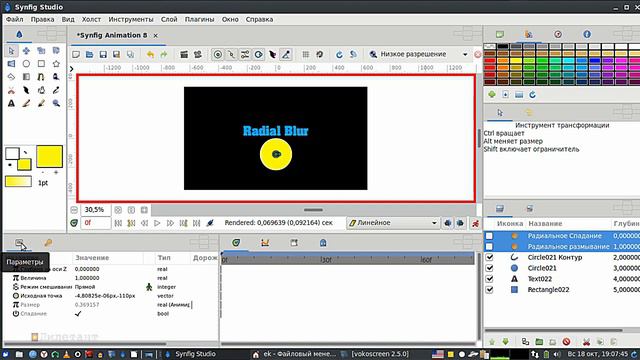Uncheck Text022 layer checkbox
Screen dimensions: 640x360
489,279
